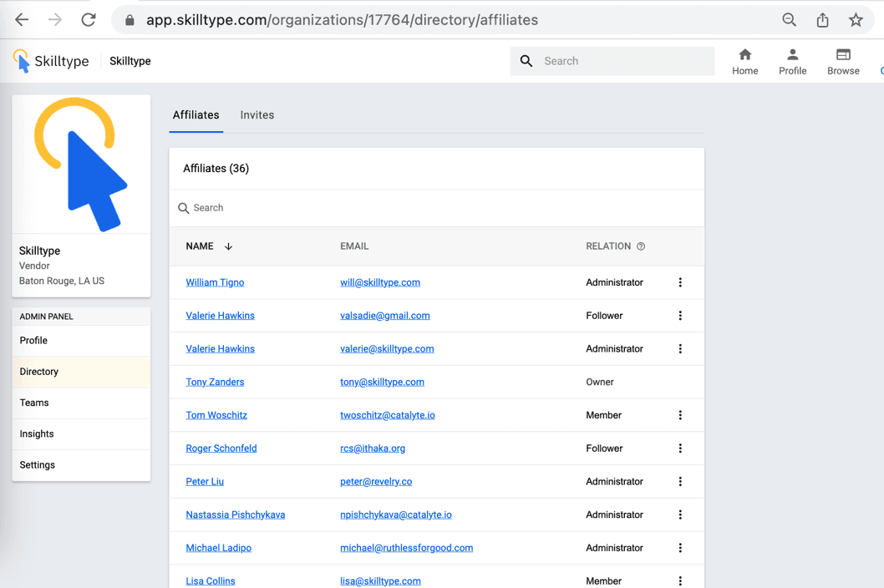
Task: Select Directory in the Admin Panel
Action: pyautogui.click(x=81, y=372)
